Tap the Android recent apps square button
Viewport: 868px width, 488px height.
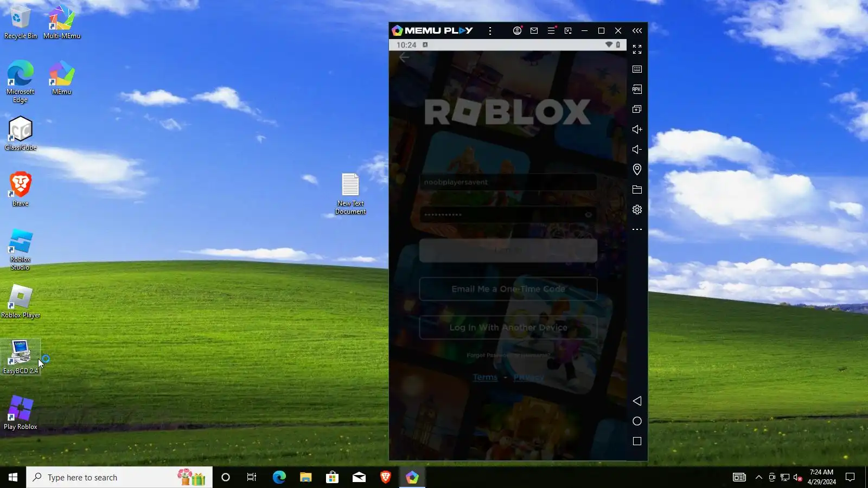[637, 441]
